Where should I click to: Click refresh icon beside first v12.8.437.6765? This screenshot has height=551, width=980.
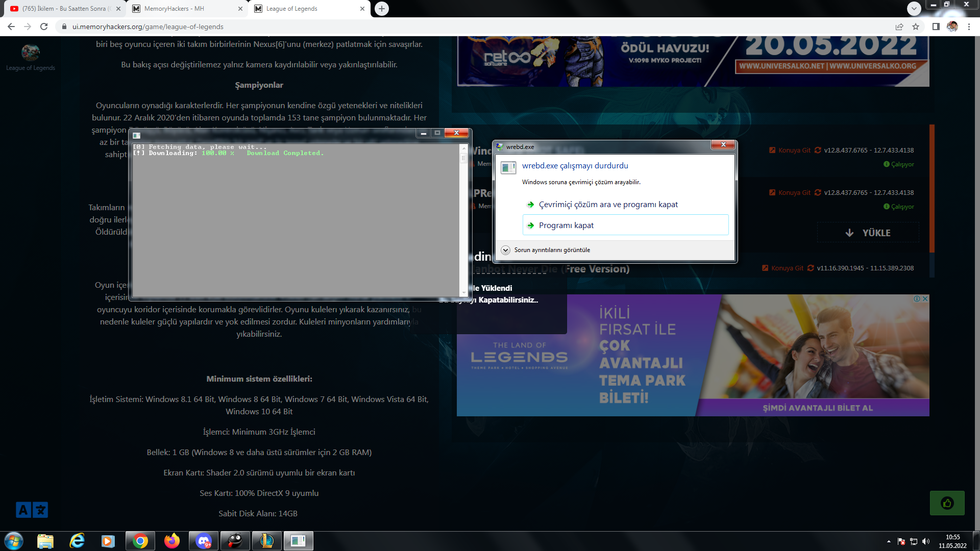coord(818,150)
